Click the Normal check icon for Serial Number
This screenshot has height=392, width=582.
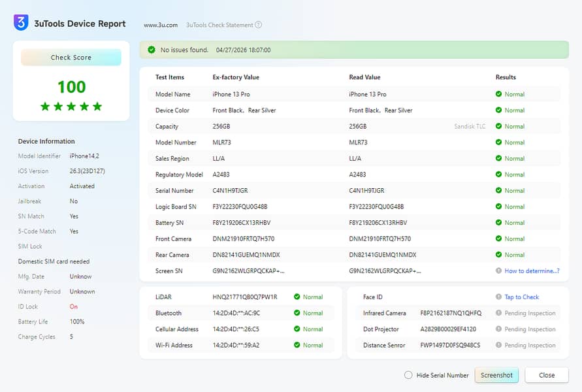tap(498, 190)
